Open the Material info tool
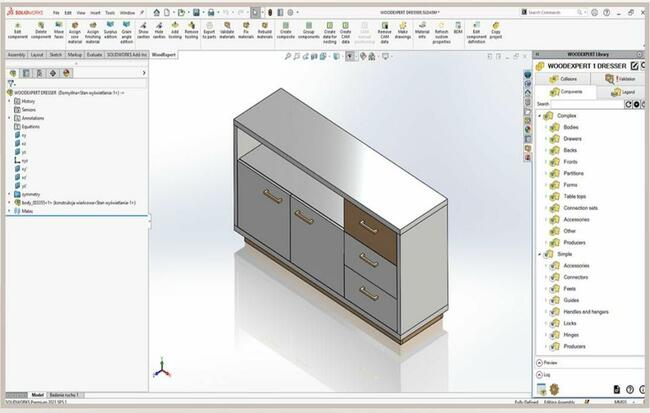Image resolution: width=650 pixels, height=413 pixels. click(x=422, y=31)
